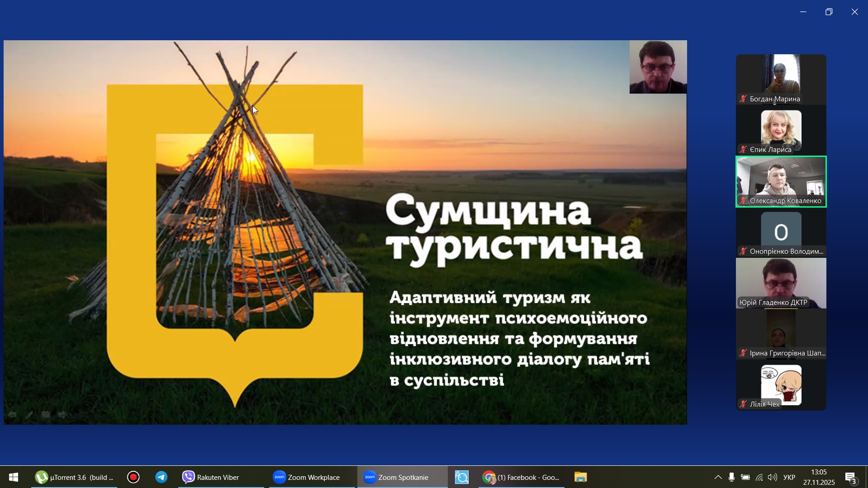Viewport: 868px width, 488px height.
Task: Select the pen annotation tool on the slide
Action: (x=29, y=415)
